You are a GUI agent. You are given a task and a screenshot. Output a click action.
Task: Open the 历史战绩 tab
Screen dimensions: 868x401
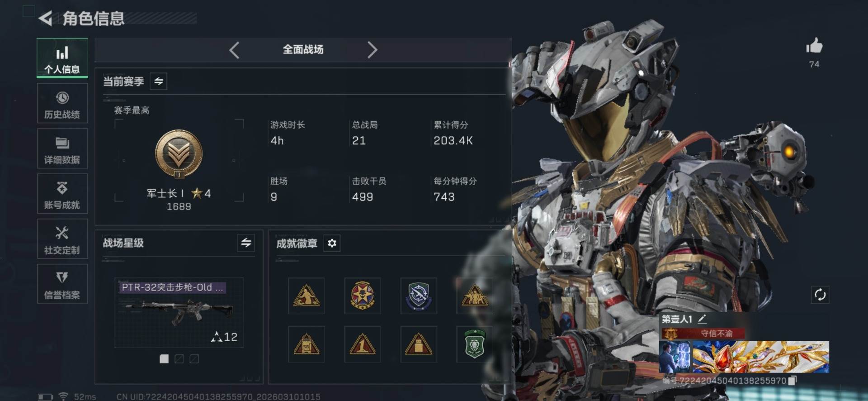[62, 104]
